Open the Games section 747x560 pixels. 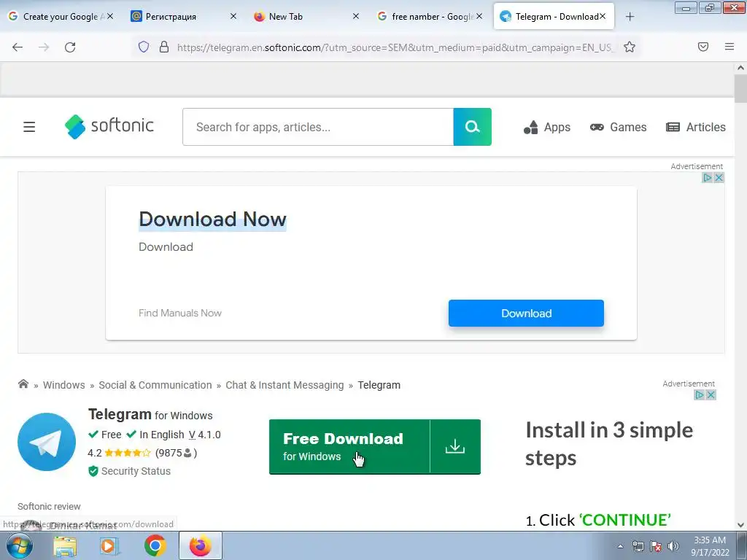coord(618,127)
